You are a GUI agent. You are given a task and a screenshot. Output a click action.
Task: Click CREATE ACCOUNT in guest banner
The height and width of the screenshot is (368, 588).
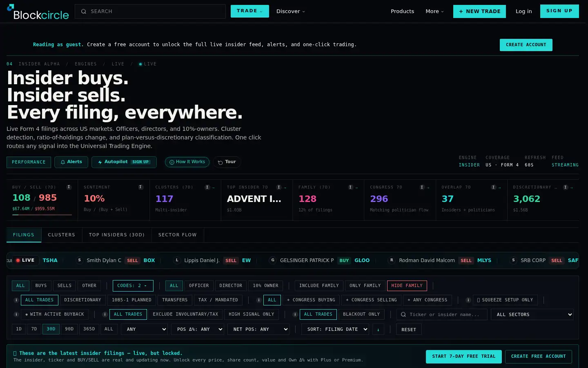click(x=526, y=45)
